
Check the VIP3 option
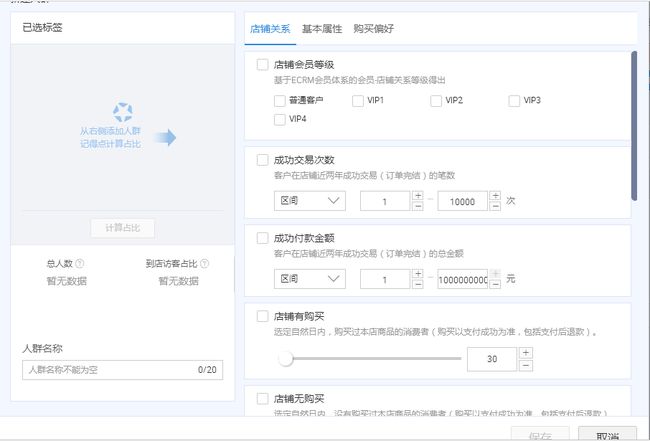(514, 101)
